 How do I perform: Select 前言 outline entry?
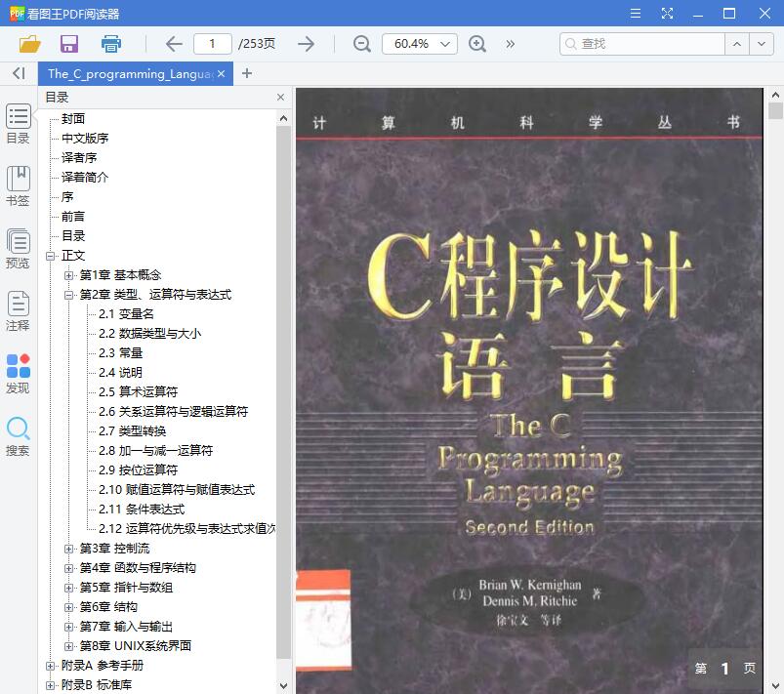[x=73, y=217]
